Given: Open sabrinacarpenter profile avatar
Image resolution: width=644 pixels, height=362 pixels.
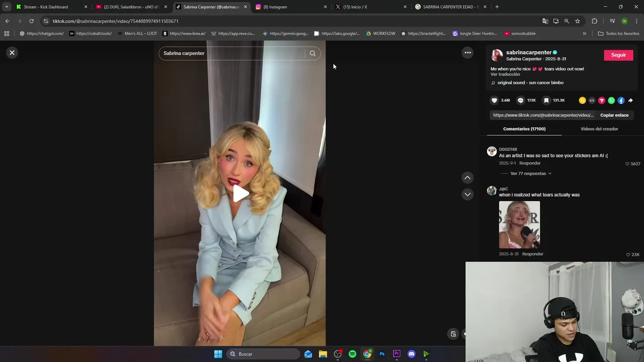Looking at the screenshot, I should click(x=497, y=55).
